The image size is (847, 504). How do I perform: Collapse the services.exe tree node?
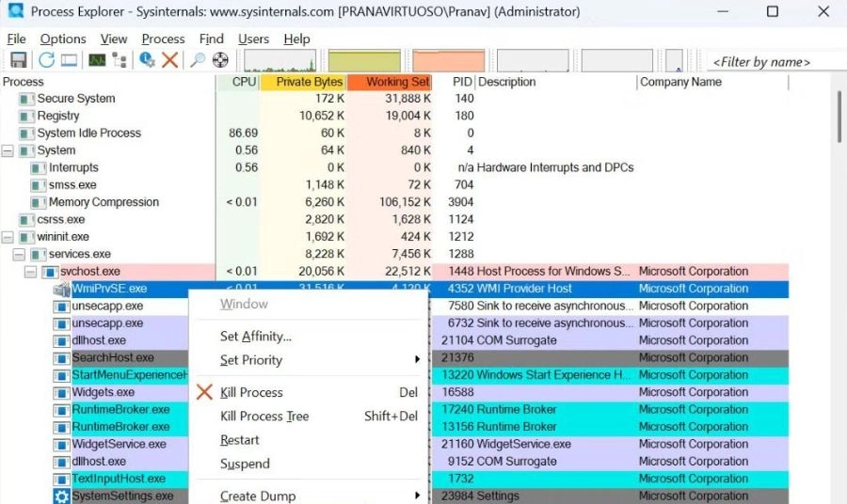[19, 254]
